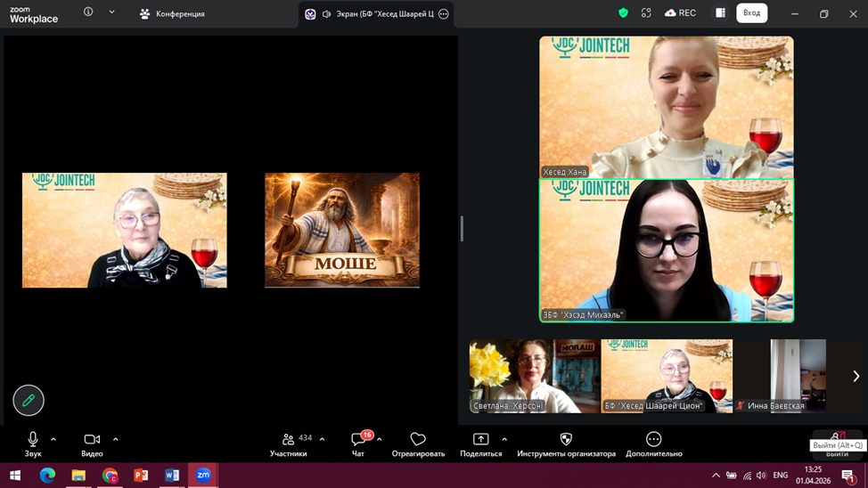Open the Конференция tab
868x488 pixels.
click(x=172, y=14)
